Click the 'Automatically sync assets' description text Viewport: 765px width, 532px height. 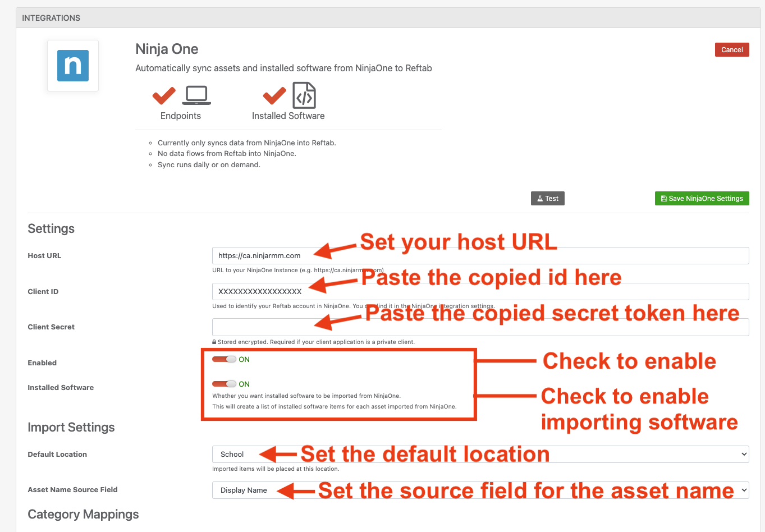[x=283, y=68]
